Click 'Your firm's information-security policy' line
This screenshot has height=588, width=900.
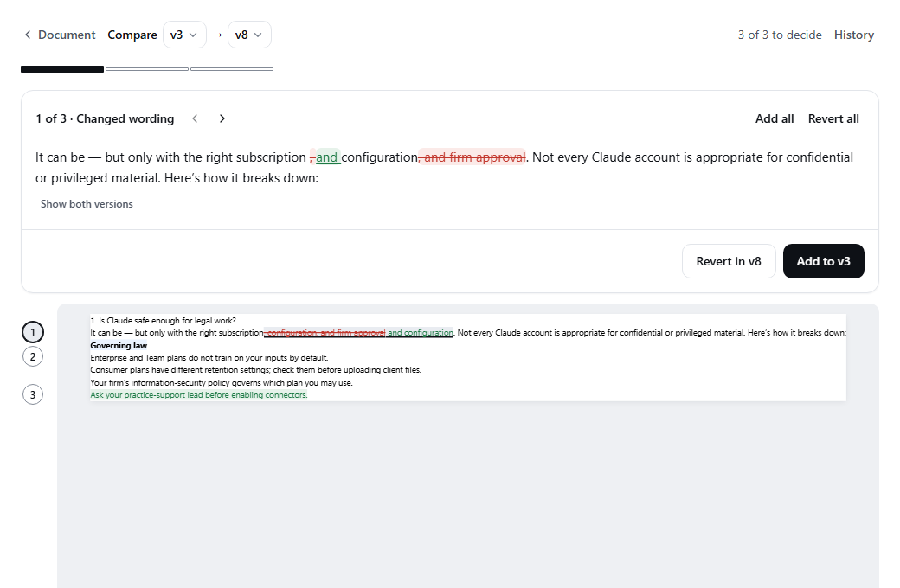click(221, 382)
